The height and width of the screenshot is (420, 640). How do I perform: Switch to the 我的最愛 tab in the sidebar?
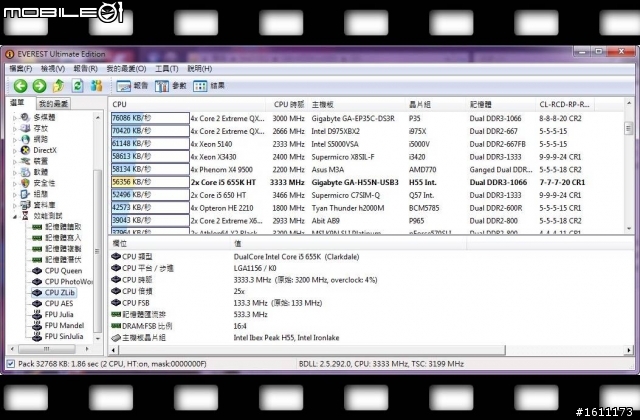(x=53, y=104)
